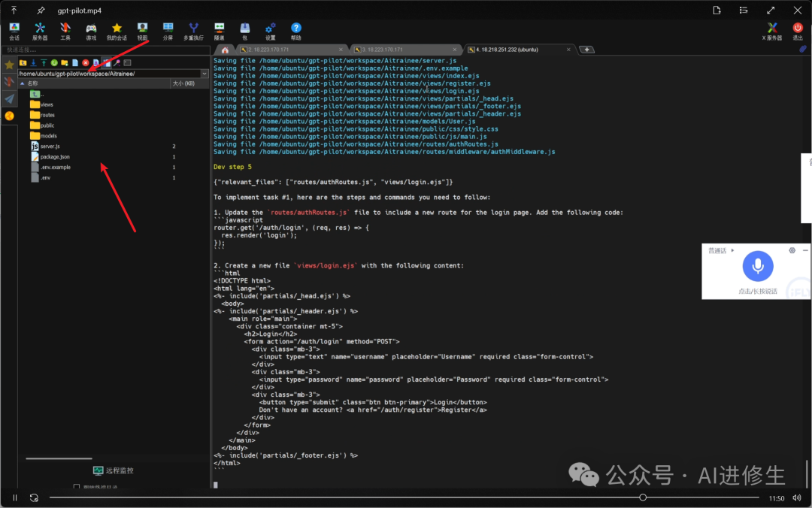812x508 pixels.
Task: Click the 游戏 (Games) controller icon
Action: (91, 32)
